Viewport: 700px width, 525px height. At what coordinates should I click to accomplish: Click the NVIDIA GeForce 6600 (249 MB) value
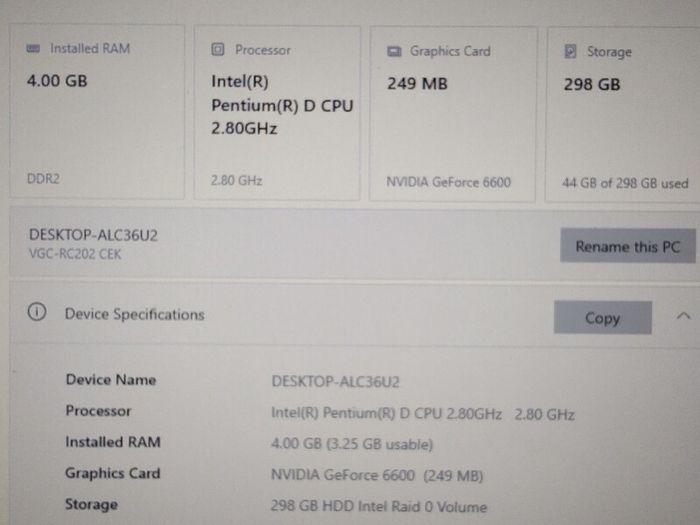(377, 475)
